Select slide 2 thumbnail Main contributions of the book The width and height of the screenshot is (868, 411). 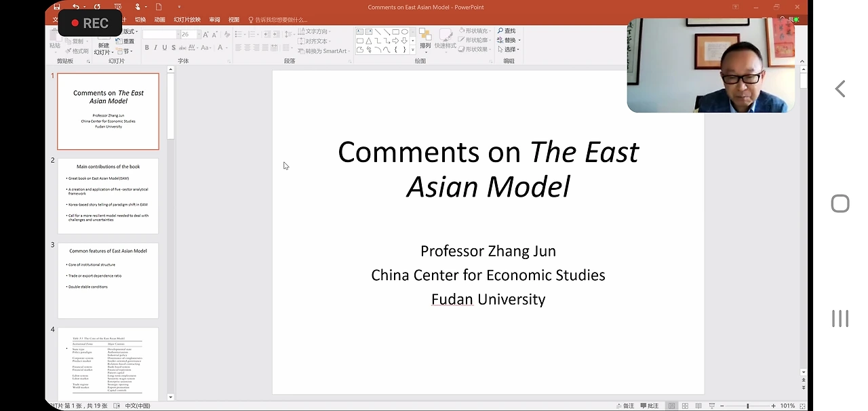pos(108,196)
